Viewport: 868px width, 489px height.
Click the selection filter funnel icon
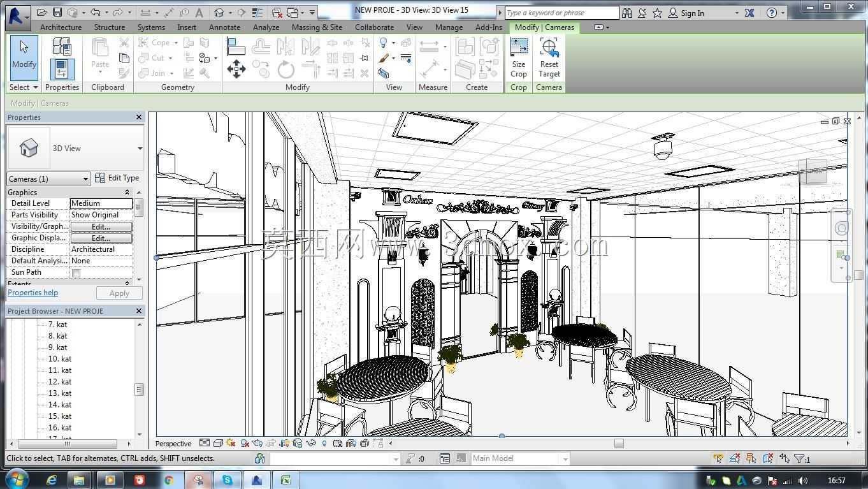799,458
